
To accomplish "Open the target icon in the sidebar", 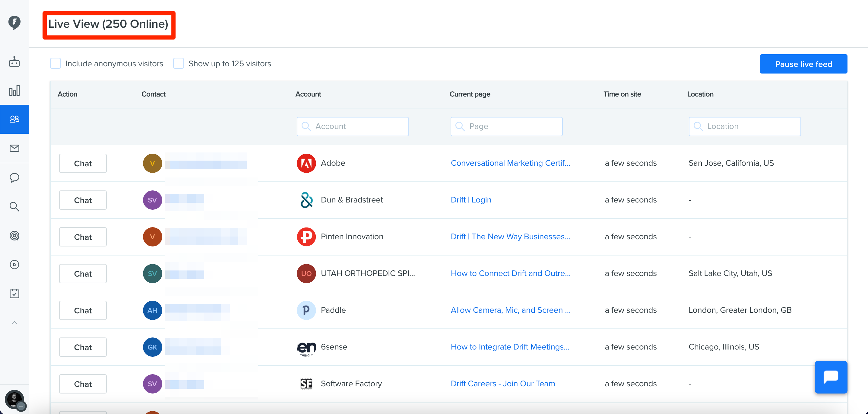I will (x=14, y=236).
